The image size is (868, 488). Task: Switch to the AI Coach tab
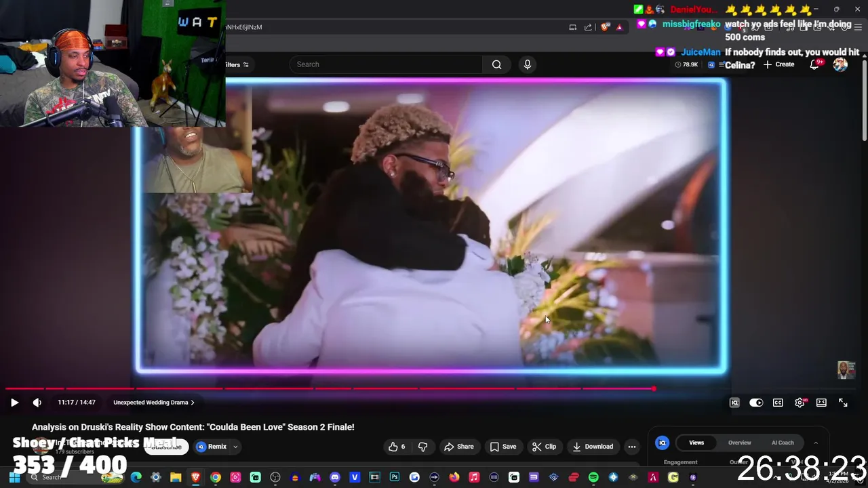point(783,443)
